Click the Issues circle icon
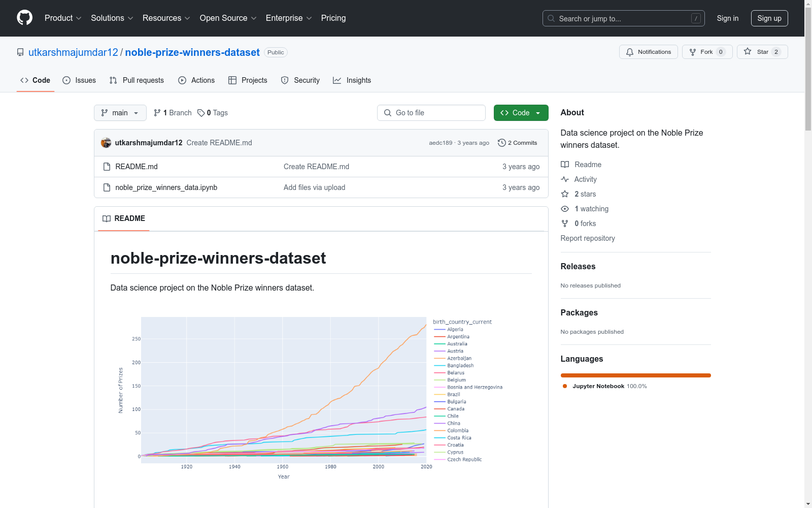Screen dimensions: 812x508 pos(66,80)
